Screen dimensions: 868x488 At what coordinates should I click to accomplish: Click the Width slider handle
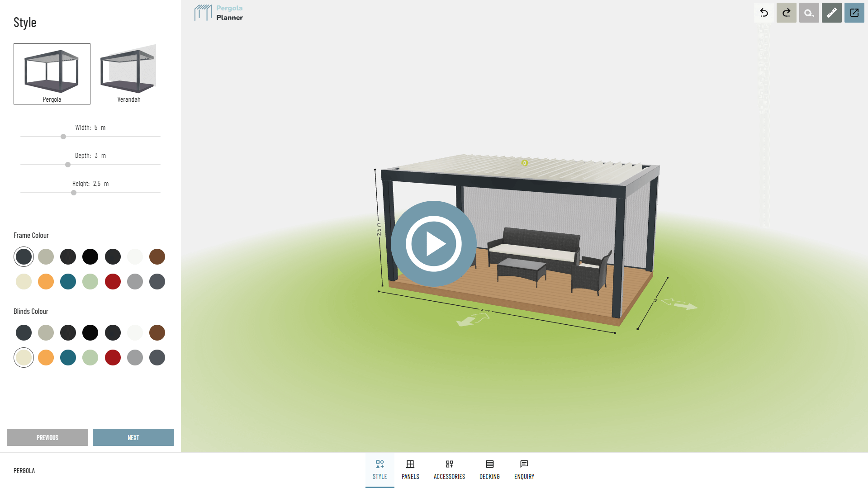coord(63,137)
